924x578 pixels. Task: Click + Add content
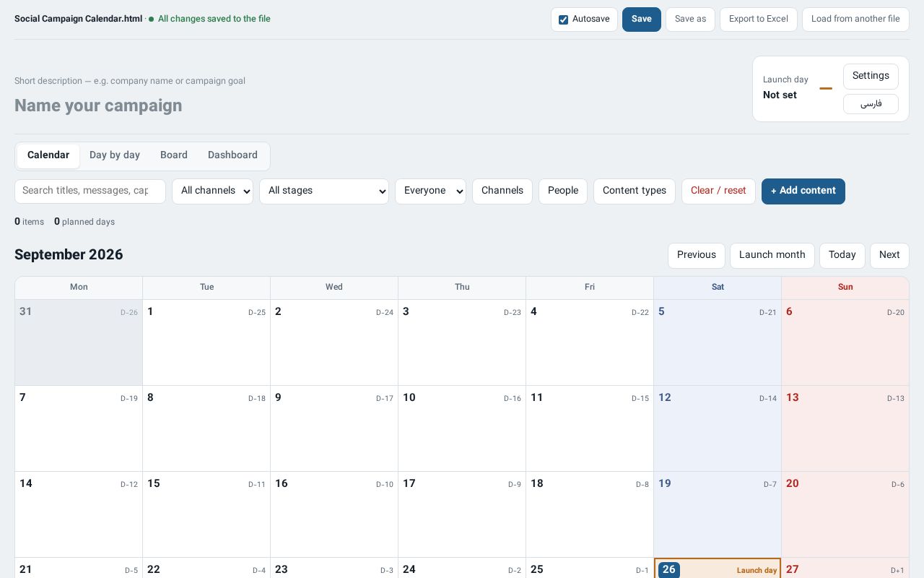(x=803, y=191)
